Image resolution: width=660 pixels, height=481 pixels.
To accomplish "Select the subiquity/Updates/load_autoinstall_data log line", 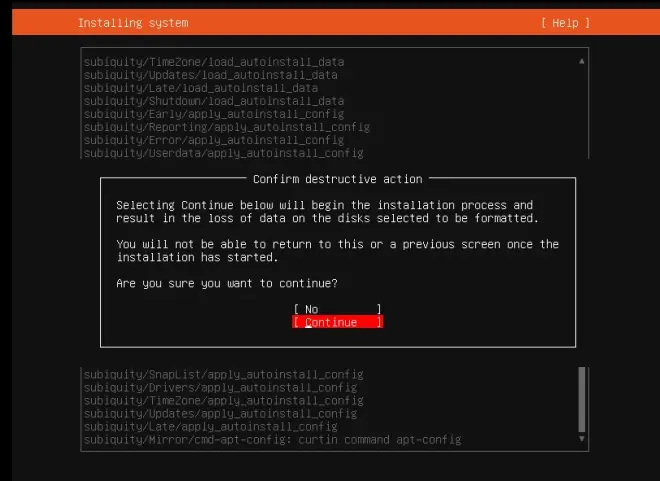I will [210, 75].
